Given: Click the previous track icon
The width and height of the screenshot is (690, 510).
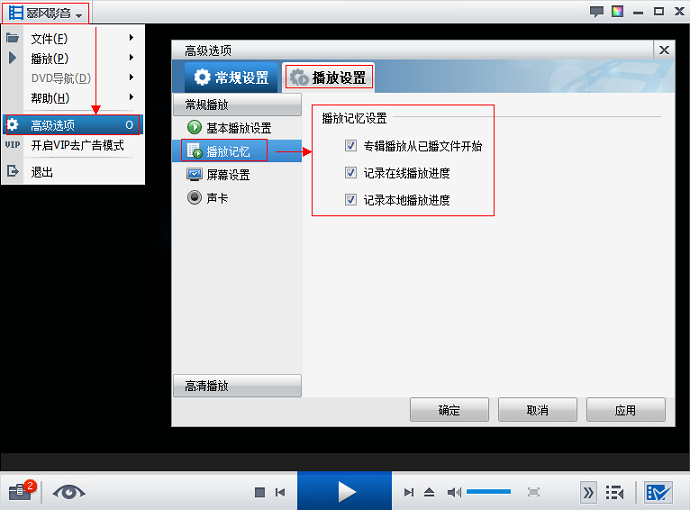Looking at the screenshot, I should pyautogui.click(x=281, y=492).
